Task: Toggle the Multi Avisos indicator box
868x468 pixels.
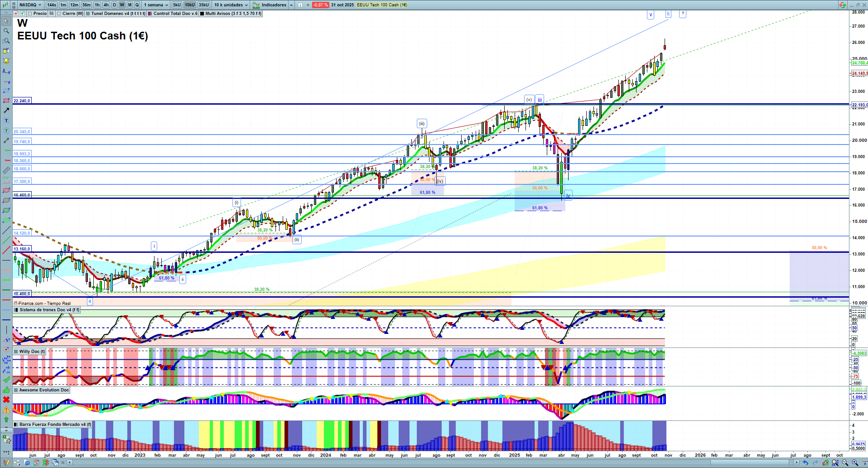Action: (x=202, y=14)
